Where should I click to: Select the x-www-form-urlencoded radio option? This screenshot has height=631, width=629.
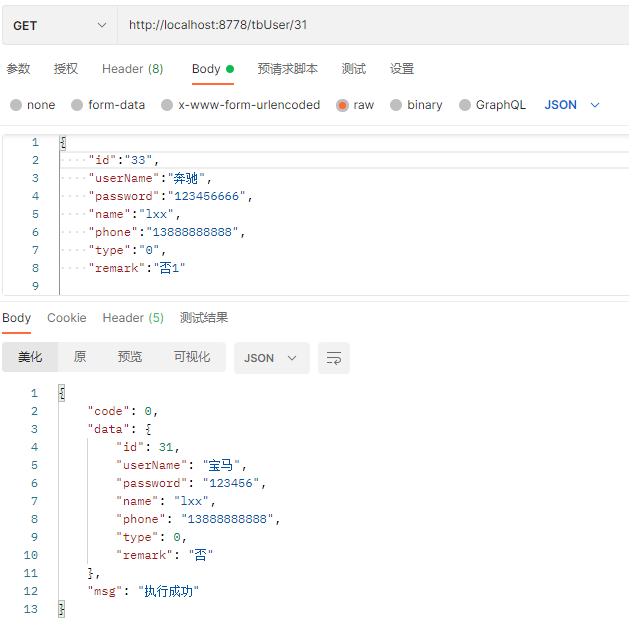click(x=167, y=105)
